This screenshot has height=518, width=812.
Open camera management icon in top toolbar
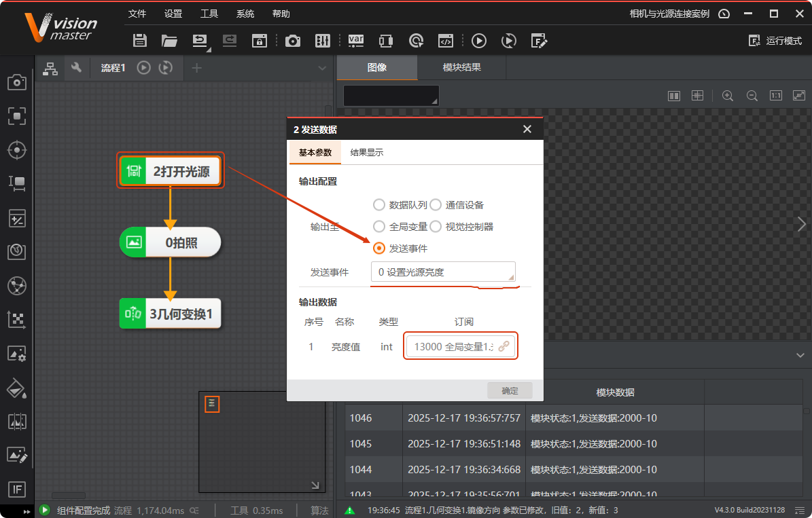click(x=293, y=40)
